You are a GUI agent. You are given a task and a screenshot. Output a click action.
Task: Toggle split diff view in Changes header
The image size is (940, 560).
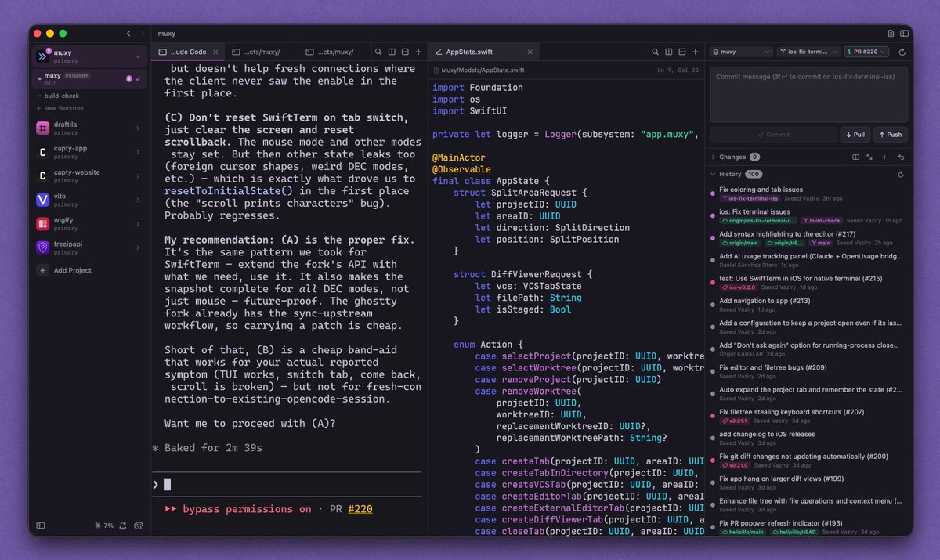pyautogui.click(x=855, y=157)
